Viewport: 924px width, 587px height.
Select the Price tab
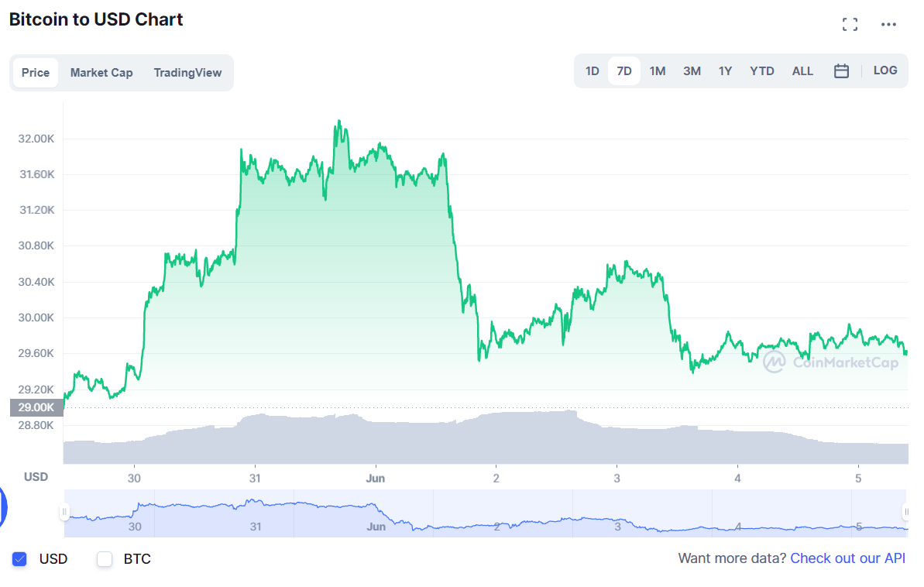pyautogui.click(x=35, y=72)
